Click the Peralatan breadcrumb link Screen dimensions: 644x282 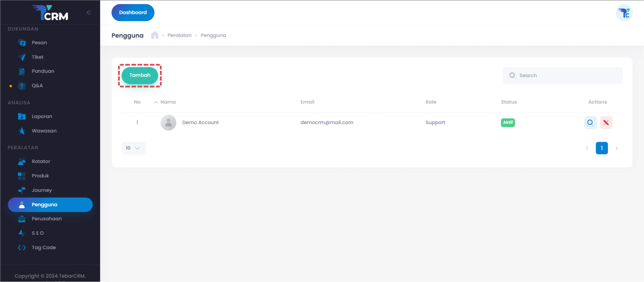(179, 36)
